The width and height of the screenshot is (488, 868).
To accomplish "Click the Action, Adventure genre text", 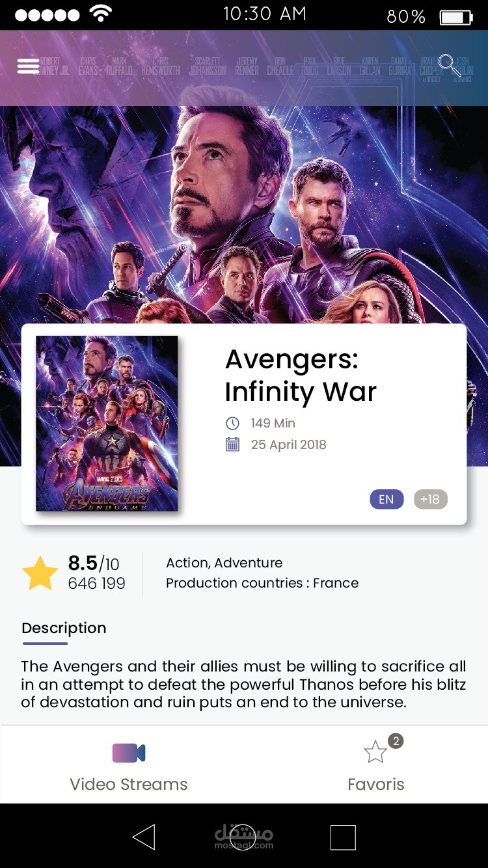I will (224, 563).
